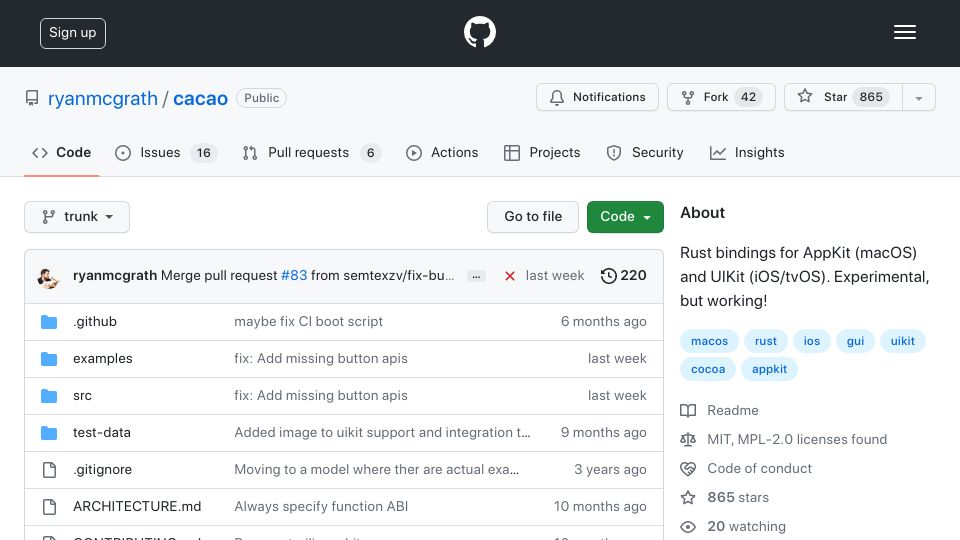
Task: Open the green Code dropdown button
Action: tap(625, 217)
